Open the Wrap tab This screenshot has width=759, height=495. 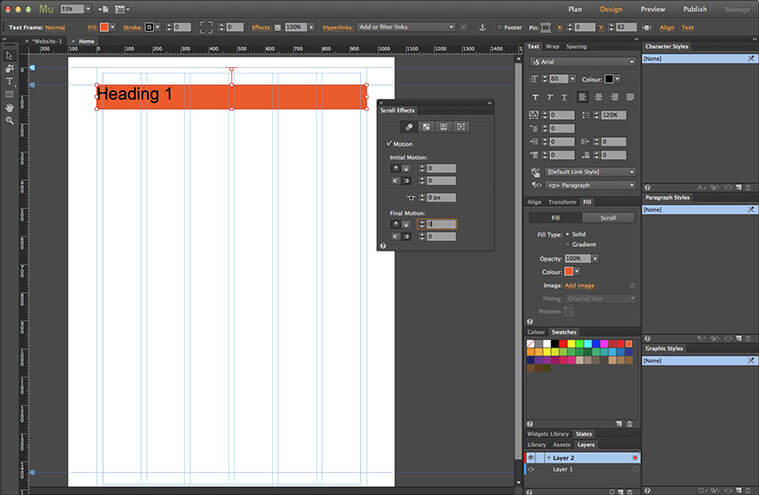[551, 46]
